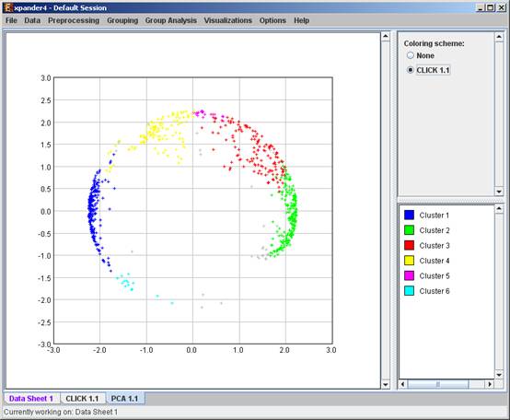
Task: Click the plot panel scroll-down arrow
Action: pos(386,384)
